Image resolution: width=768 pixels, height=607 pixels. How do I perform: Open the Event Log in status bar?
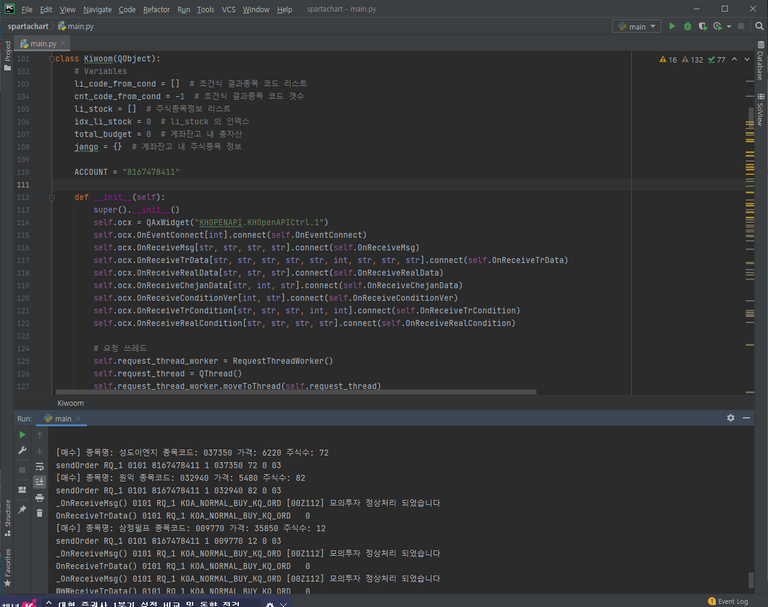pos(728,601)
